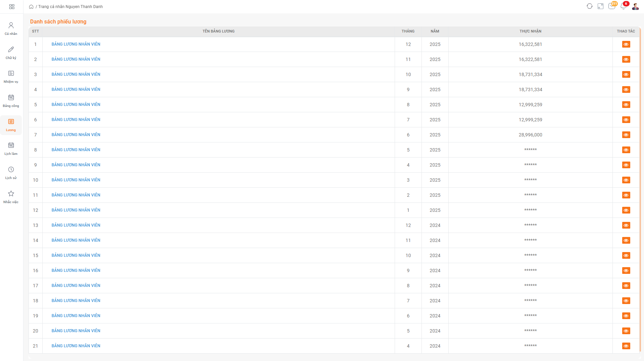Go to Cá nhân sidebar section
The image size is (644, 361).
[x=11, y=28]
